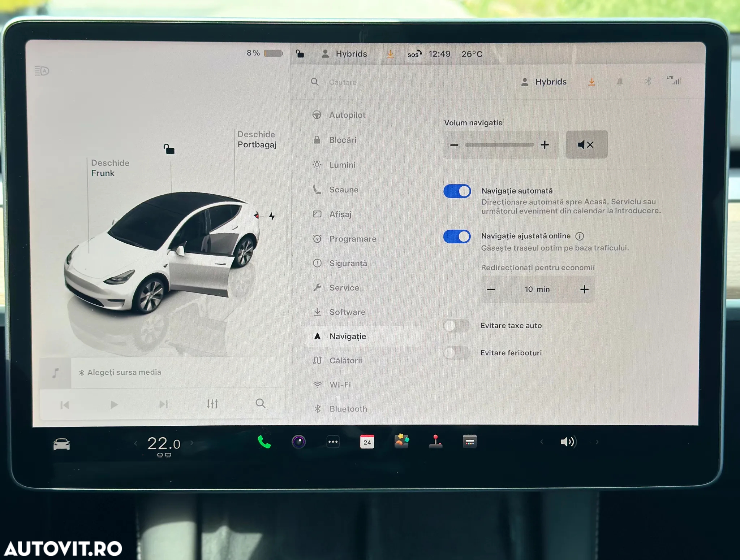Decrease reroute savings minutes
This screenshot has width=740, height=560.
click(x=491, y=289)
